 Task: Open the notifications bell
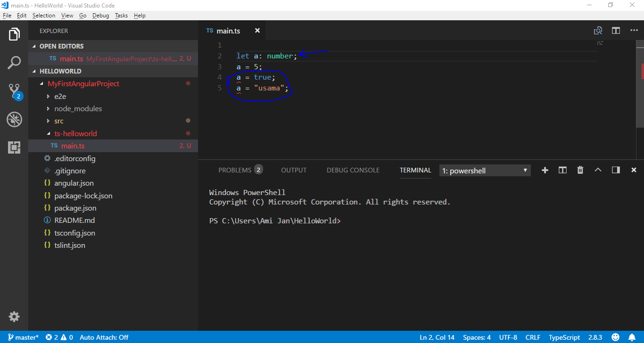[x=632, y=337]
